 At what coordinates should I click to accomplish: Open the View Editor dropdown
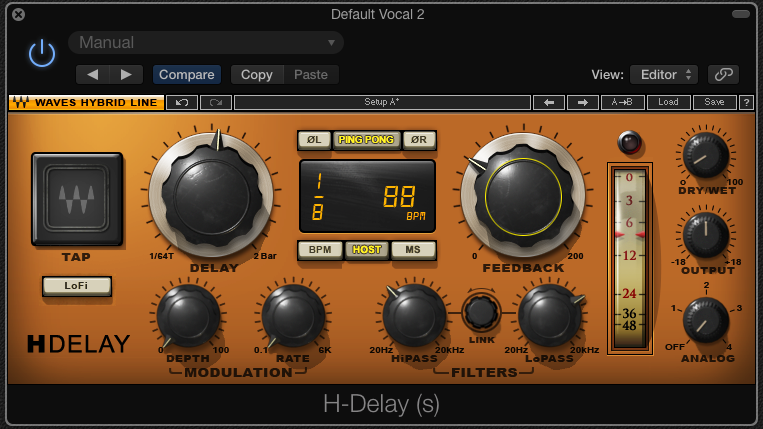[664, 74]
